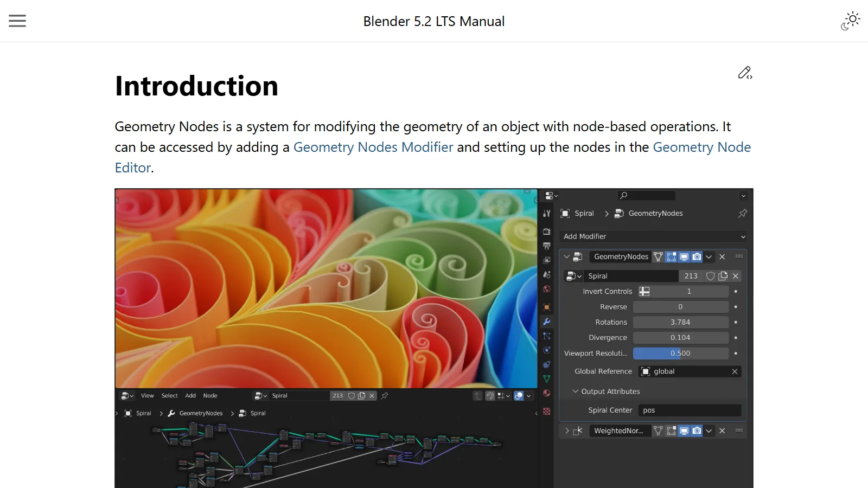The image size is (868, 488).
Task: Open the Particles properties tab icon
Action: click(547, 336)
